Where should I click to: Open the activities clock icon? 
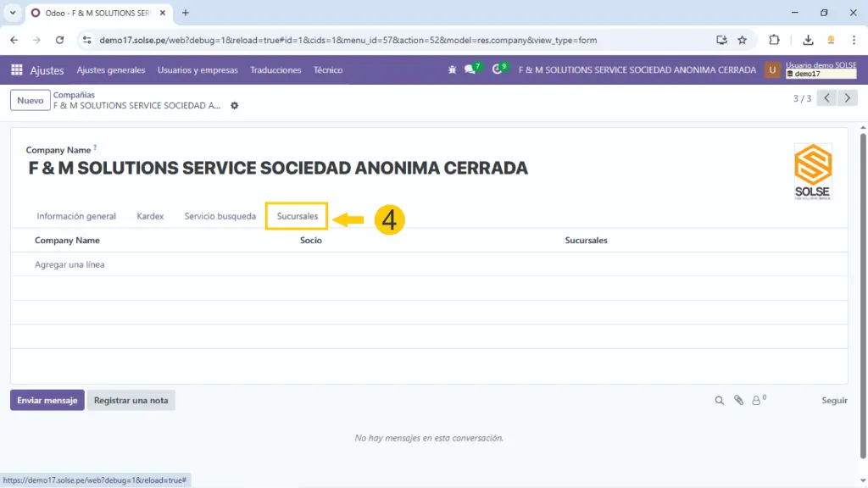[x=498, y=70]
